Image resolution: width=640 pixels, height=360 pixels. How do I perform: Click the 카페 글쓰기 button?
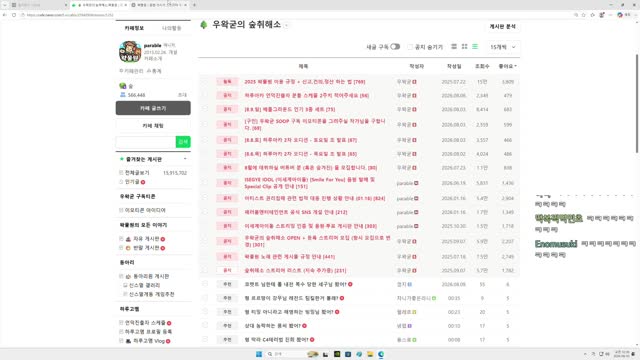153,108
